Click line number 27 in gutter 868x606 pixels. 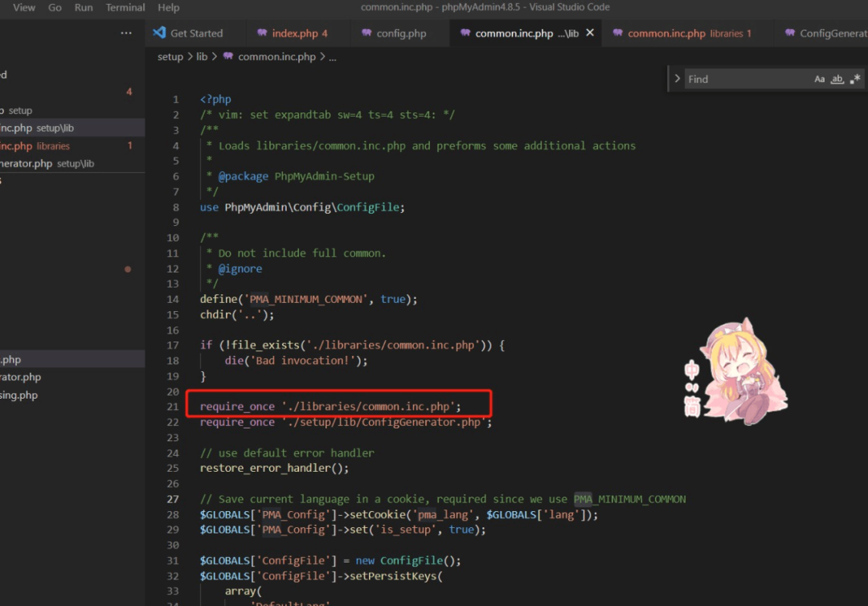coord(173,499)
